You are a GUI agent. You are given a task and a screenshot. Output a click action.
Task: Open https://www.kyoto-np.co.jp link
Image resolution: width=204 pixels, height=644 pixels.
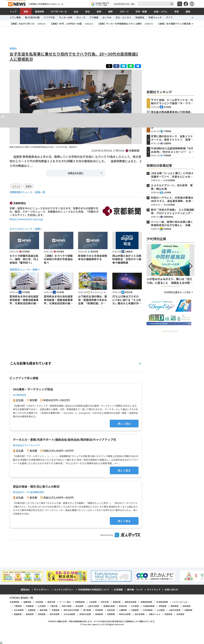point(26,219)
